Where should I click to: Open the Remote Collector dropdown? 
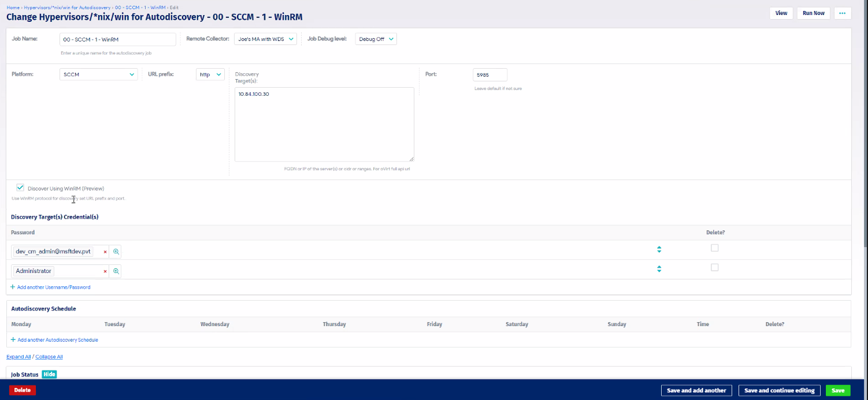(x=265, y=39)
